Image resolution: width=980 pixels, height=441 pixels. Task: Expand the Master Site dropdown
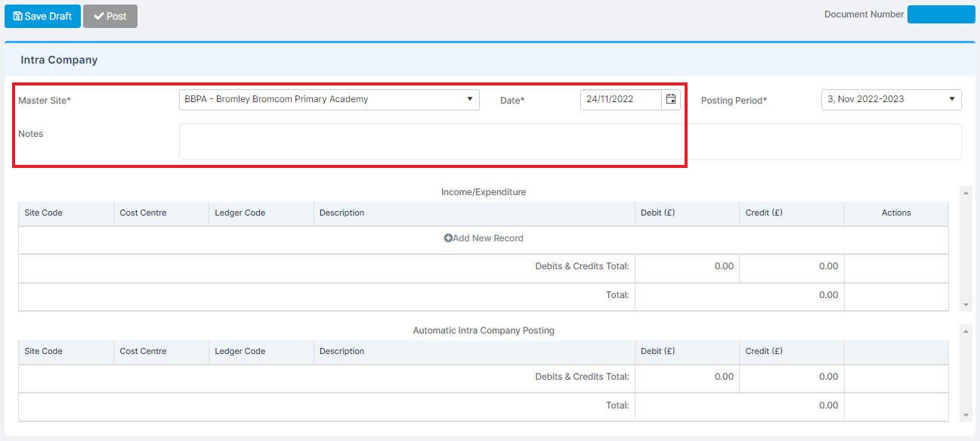pos(329,99)
